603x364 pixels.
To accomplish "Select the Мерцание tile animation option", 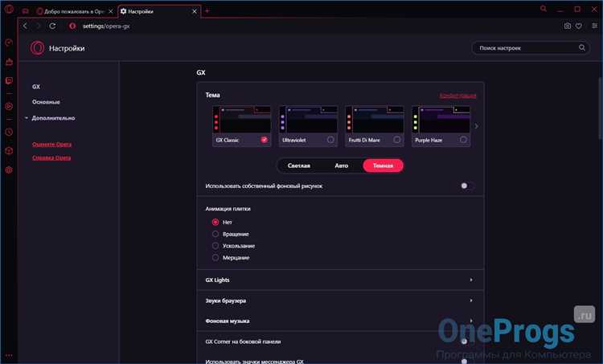I will [215, 257].
